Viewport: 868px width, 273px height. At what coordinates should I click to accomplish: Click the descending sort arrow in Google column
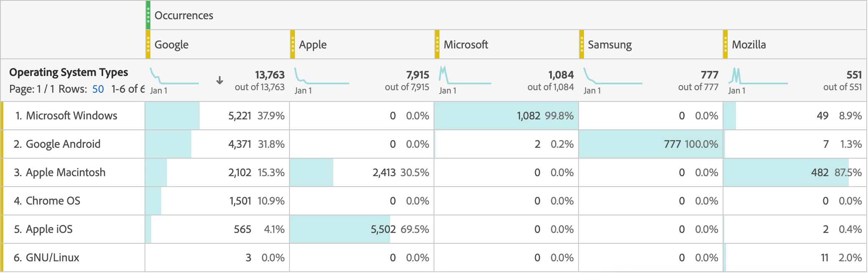pos(220,80)
